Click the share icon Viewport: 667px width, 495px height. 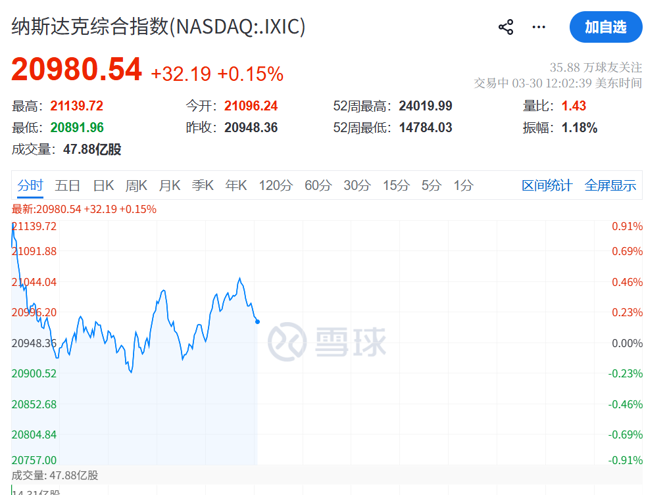click(x=505, y=27)
